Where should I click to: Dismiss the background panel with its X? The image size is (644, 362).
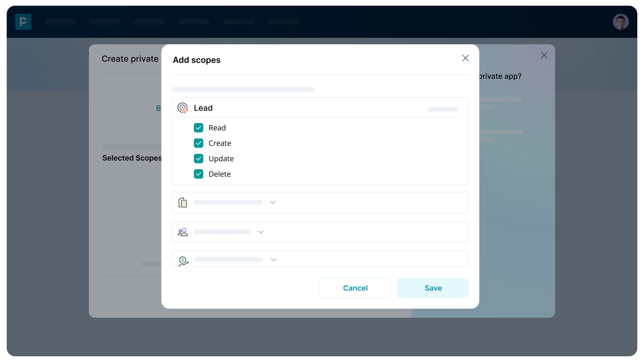(x=544, y=55)
